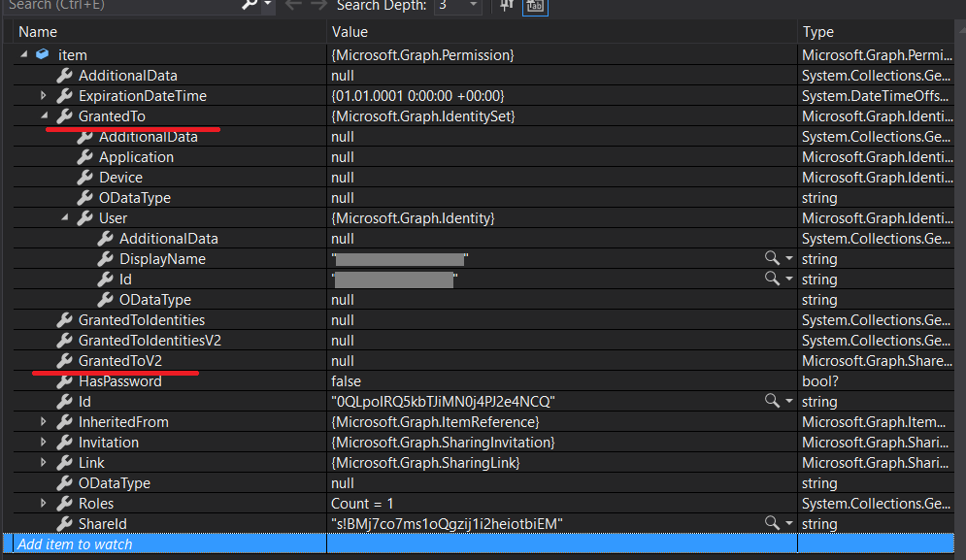Viewport: 966px width, 560px height.
Task: Expand the ExpirationDateTime node
Action: pos(43,95)
